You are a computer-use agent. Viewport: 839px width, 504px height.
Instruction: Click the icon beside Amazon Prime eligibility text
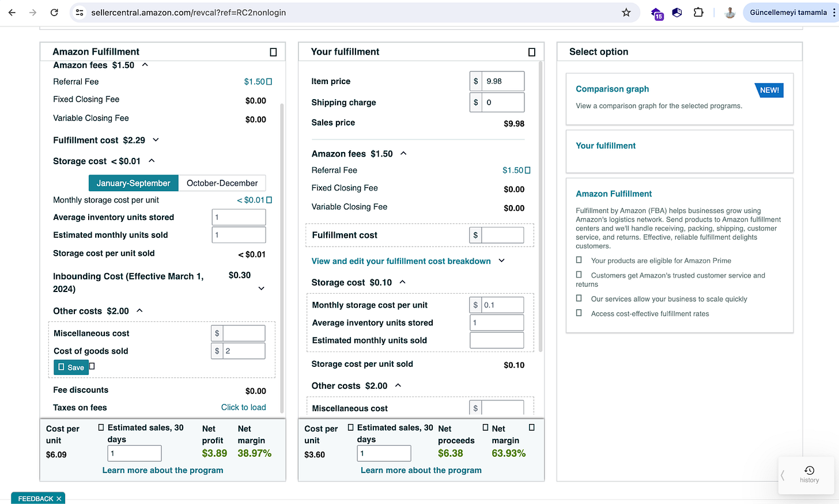(x=579, y=260)
